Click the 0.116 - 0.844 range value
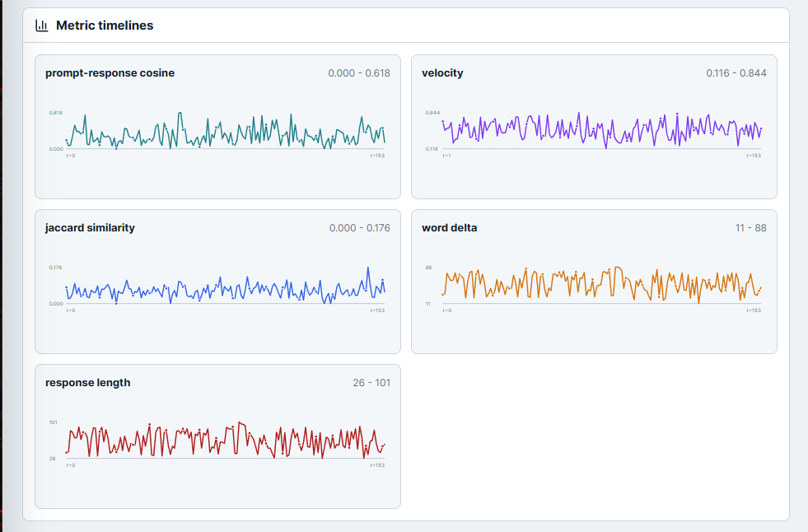The height and width of the screenshot is (532, 808). pyautogui.click(x=736, y=73)
